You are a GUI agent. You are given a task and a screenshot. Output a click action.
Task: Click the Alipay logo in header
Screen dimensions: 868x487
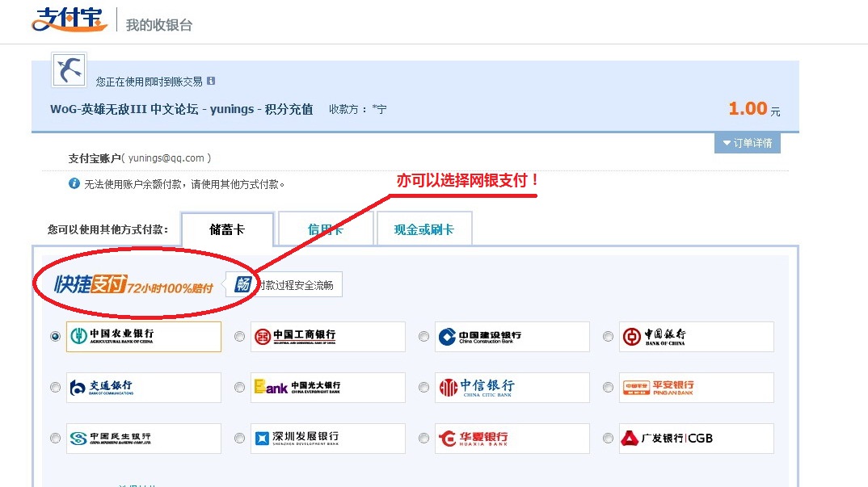70,19
